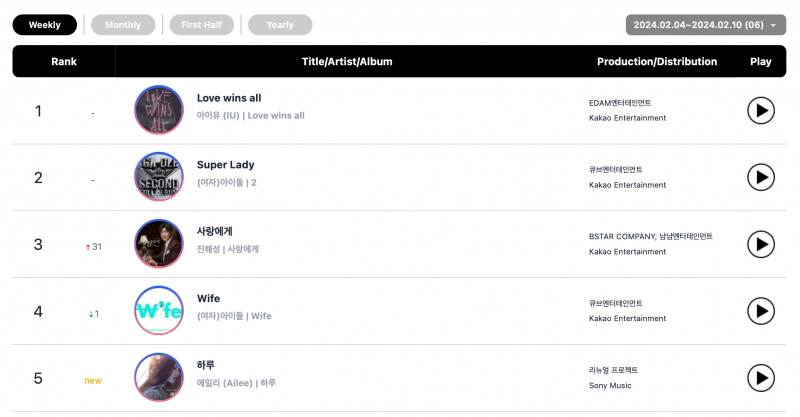Viewport: 800px width, 417px height.
Task: Open the Super Lady song title link
Action: coord(226,165)
